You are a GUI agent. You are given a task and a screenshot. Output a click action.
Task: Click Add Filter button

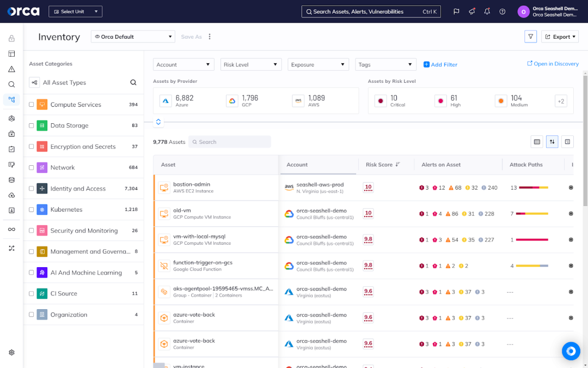[440, 64]
